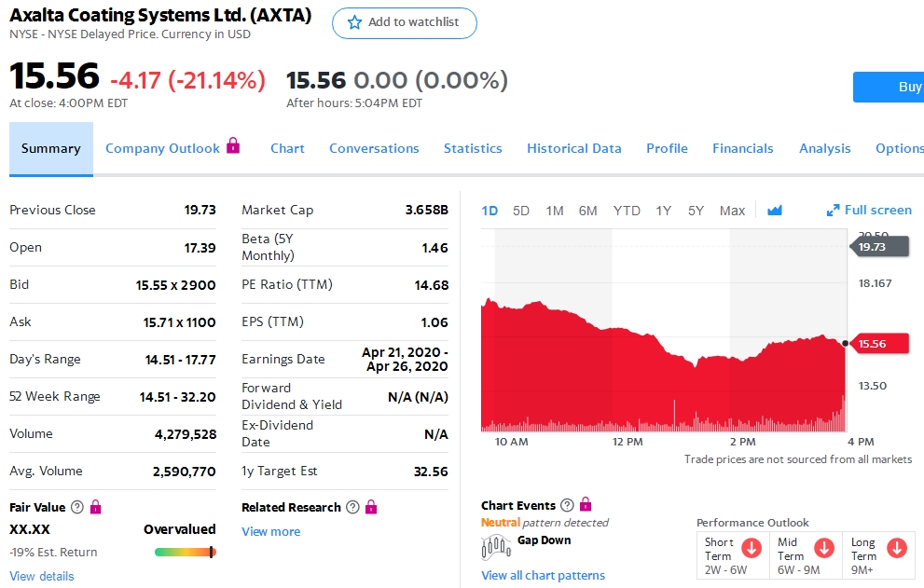The height and width of the screenshot is (588, 924).
Task: Click the Gap Down candlestick pattern icon
Action: (x=496, y=547)
